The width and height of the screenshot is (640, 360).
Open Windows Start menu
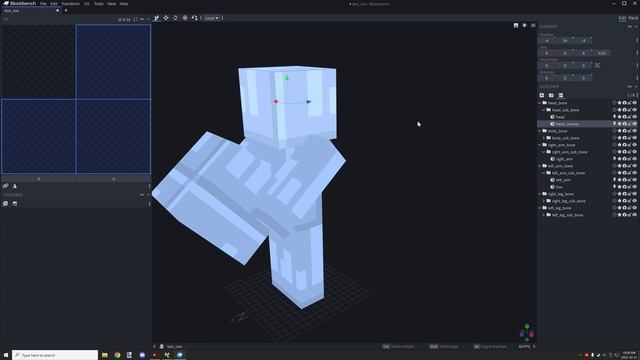pyautogui.click(x=6, y=355)
